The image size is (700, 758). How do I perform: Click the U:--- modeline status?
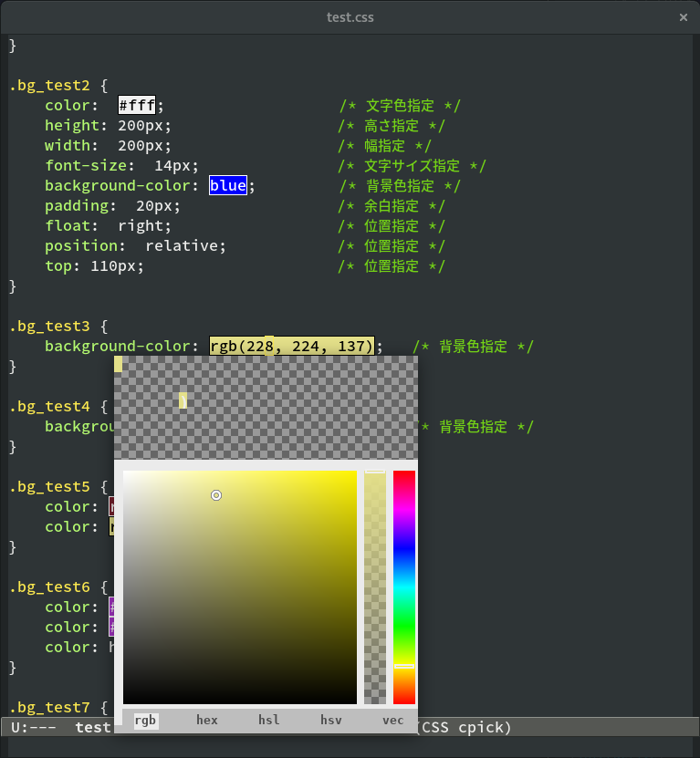[34, 727]
